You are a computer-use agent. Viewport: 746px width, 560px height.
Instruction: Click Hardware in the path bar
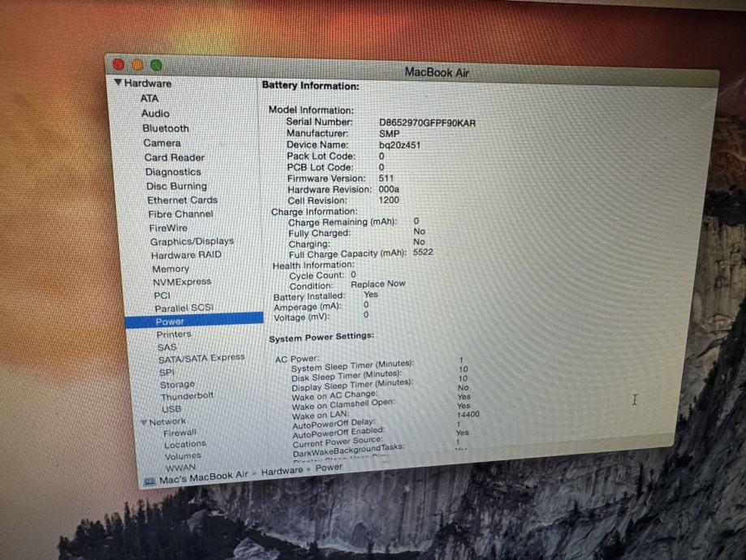click(x=282, y=471)
